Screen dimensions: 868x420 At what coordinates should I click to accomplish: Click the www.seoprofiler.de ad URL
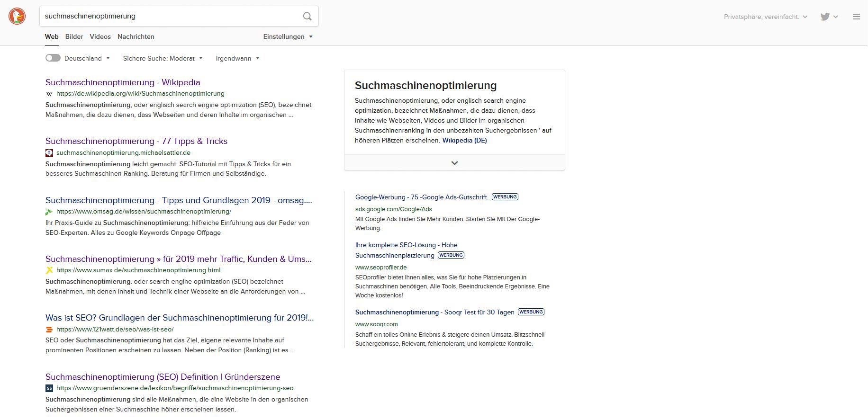[x=381, y=268]
